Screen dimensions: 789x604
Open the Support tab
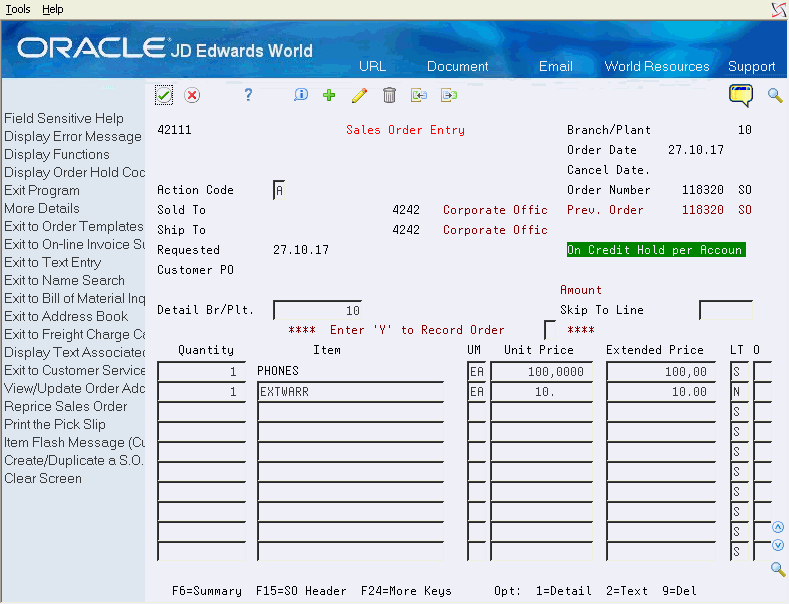[751, 66]
